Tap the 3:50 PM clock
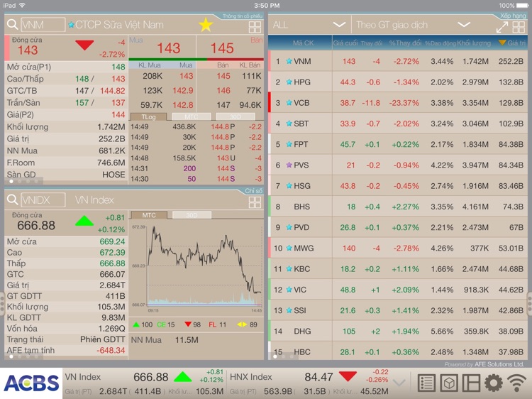Viewport: 532px width, 399px height. [x=267, y=6]
